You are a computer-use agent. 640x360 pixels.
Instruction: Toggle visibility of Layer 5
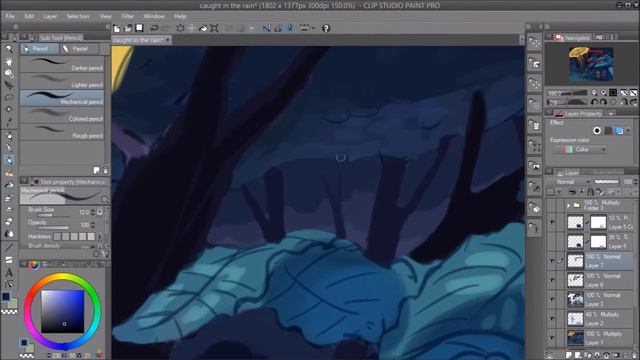552,242
